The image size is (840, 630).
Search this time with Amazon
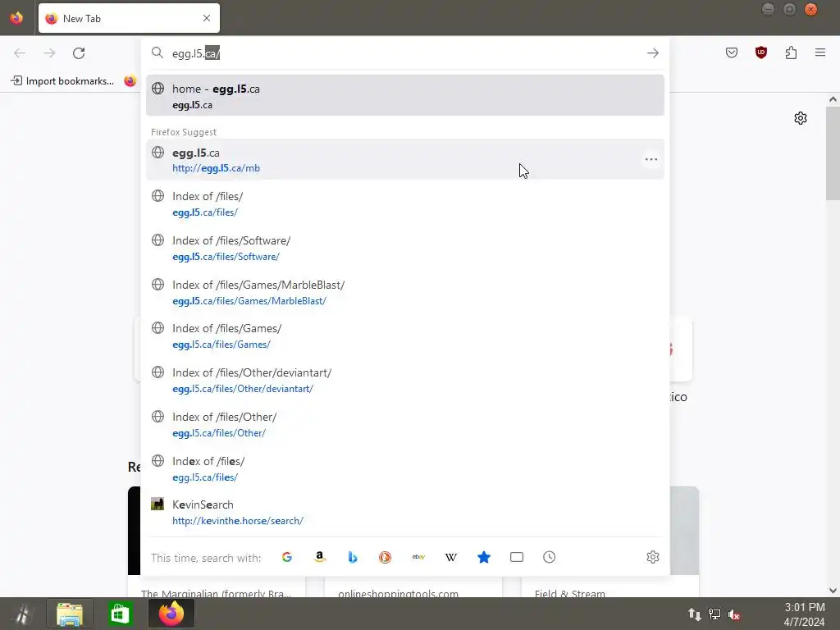[x=320, y=557]
